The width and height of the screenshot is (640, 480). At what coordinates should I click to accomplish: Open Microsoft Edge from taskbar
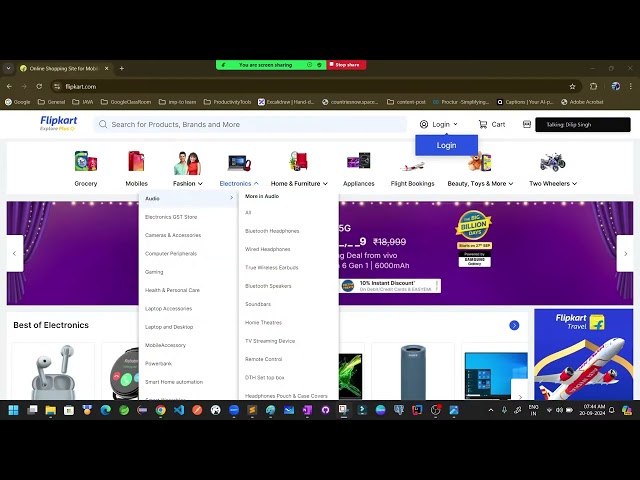tap(105, 410)
